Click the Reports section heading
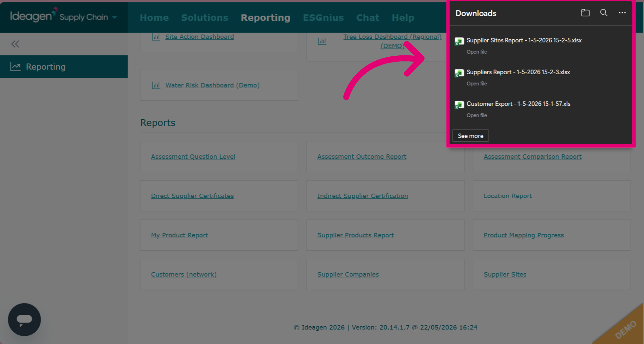Viewport: 644px width, 344px height. [x=158, y=123]
